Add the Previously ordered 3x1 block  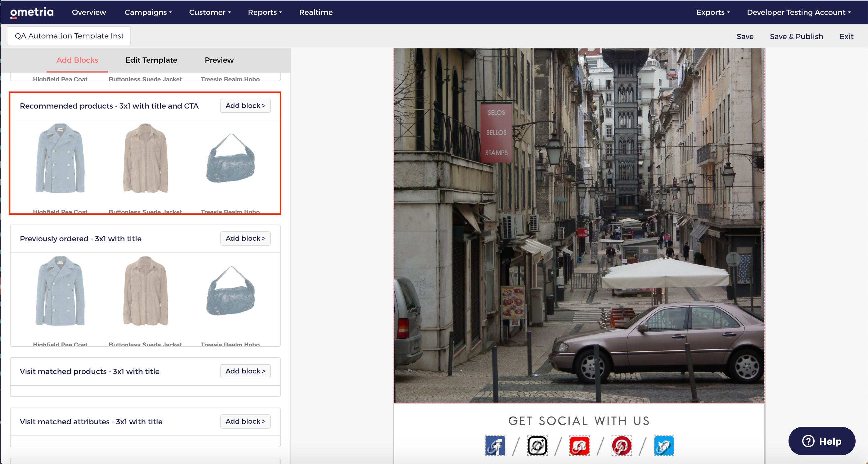245,239
